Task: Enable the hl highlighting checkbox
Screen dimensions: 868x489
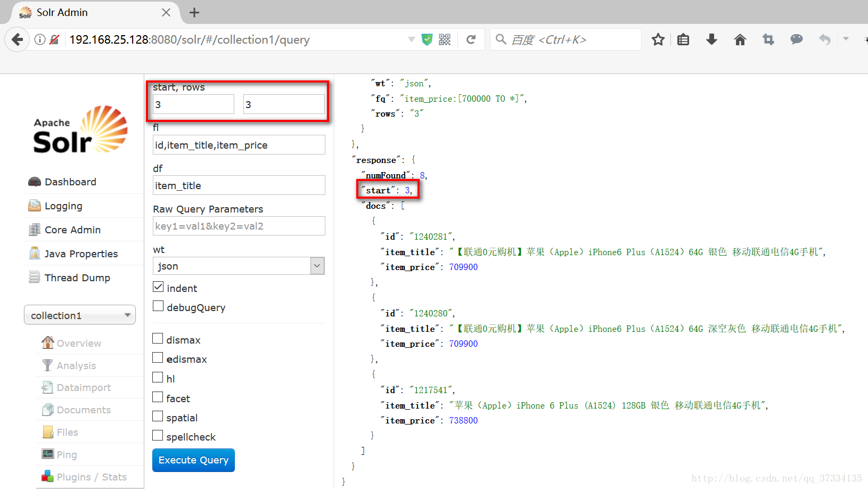Action: (x=158, y=378)
